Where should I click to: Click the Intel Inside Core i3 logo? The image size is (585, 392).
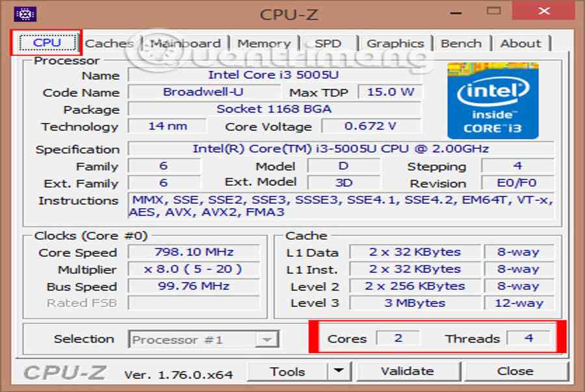click(x=493, y=101)
